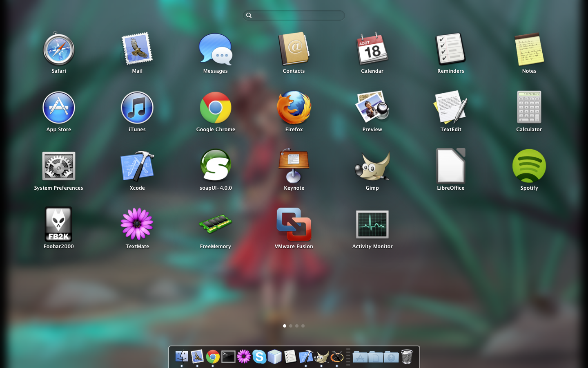Click the Skype icon in the Dock

[x=259, y=357]
